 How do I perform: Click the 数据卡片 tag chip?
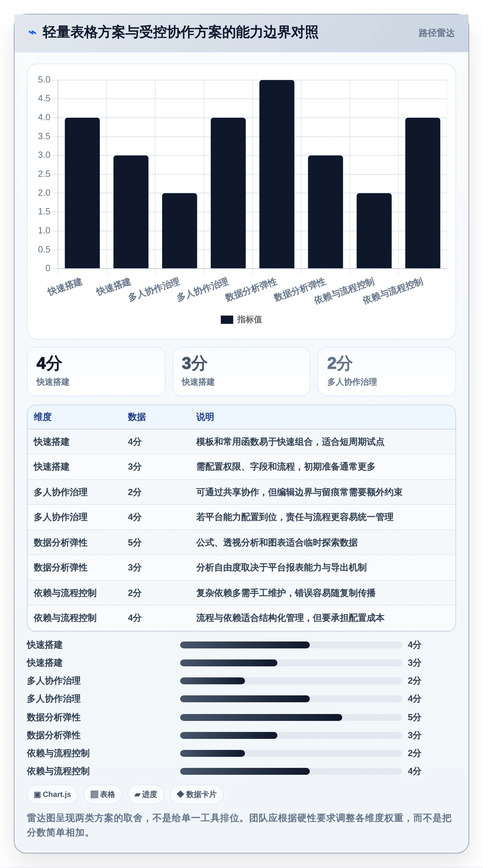(x=197, y=794)
